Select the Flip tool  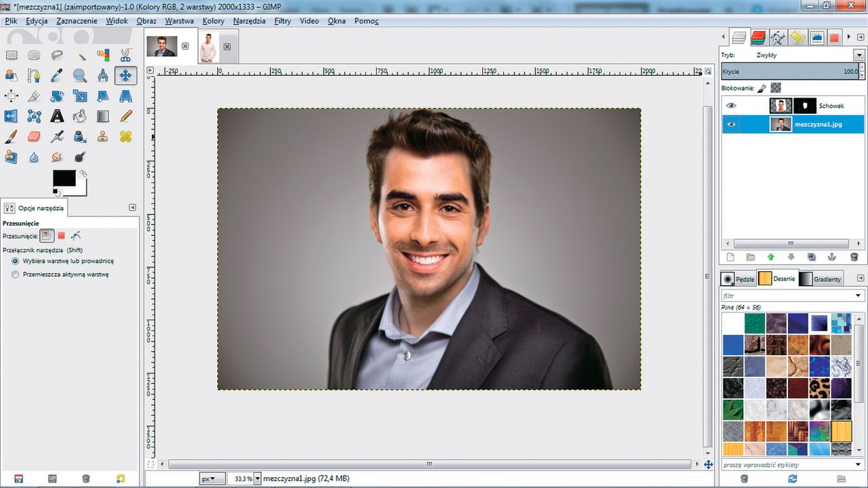[x=12, y=116]
